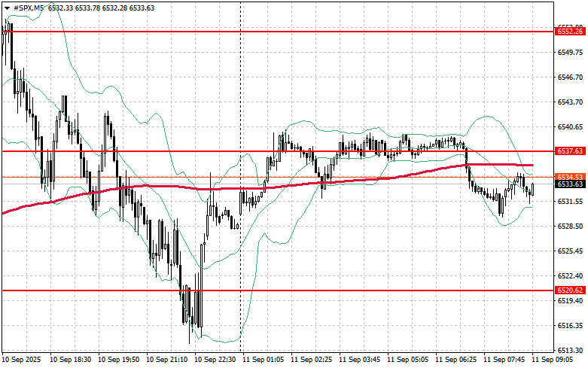Click the latest candlestick at the chart's right edge

pyautogui.click(x=533, y=189)
